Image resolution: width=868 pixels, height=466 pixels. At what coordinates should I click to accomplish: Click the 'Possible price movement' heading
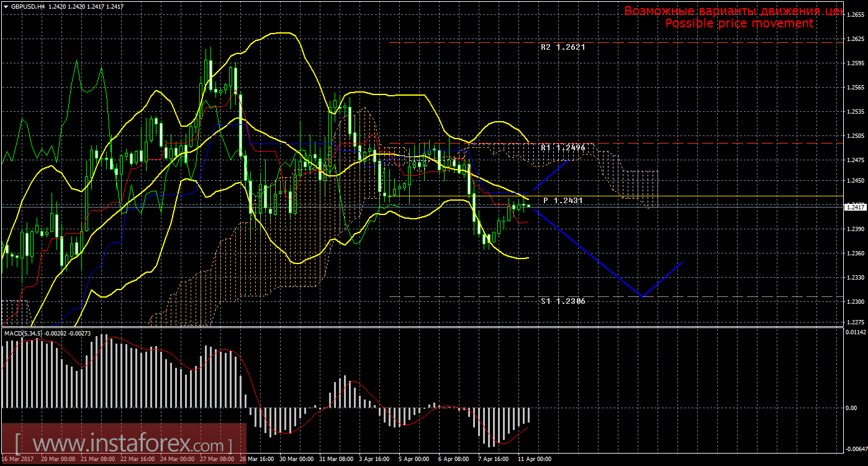[739, 24]
